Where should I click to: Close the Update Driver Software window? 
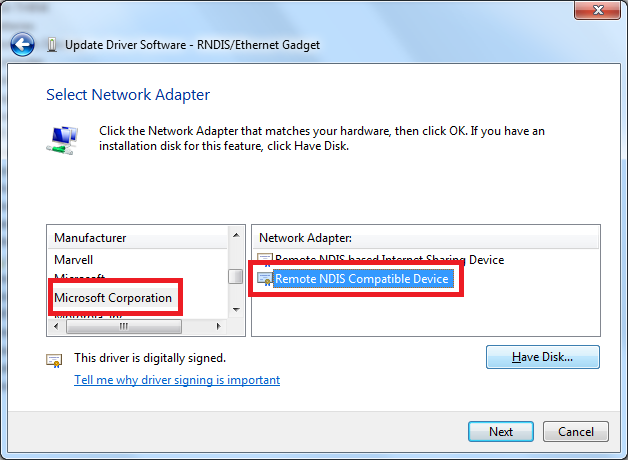(598, 10)
